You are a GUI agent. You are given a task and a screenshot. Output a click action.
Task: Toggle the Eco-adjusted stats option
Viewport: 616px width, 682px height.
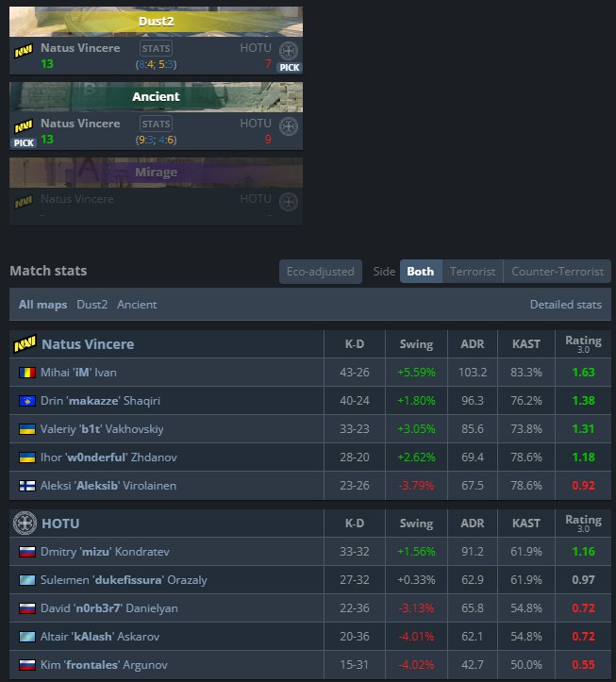pos(322,272)
